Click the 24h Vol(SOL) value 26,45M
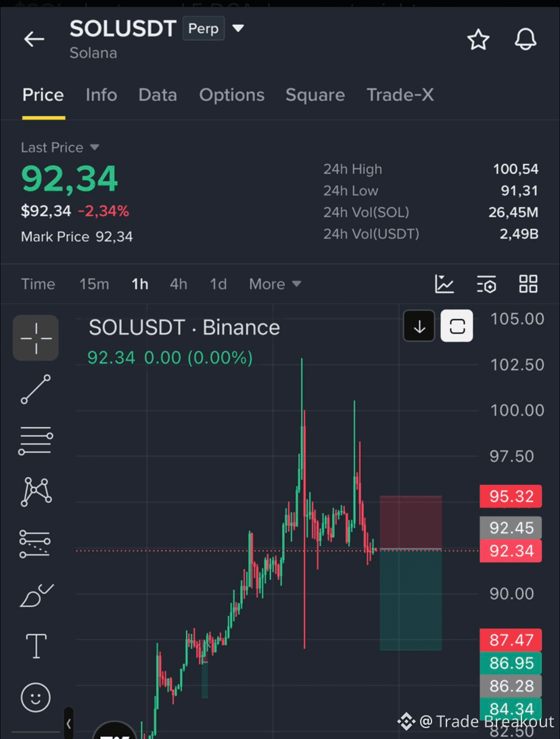The width and height of the screenshot is (560, 739). 513,212
